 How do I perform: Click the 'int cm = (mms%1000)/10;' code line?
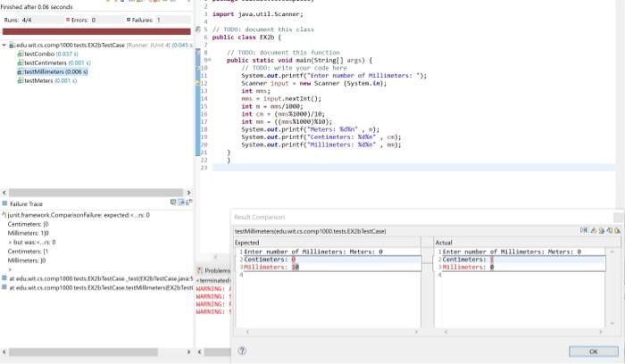(x=283, y=114)
